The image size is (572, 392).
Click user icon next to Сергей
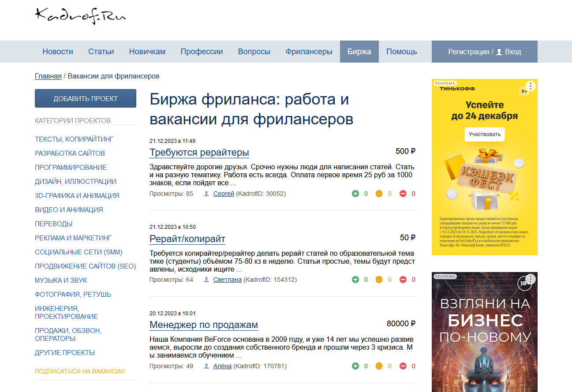206,194
